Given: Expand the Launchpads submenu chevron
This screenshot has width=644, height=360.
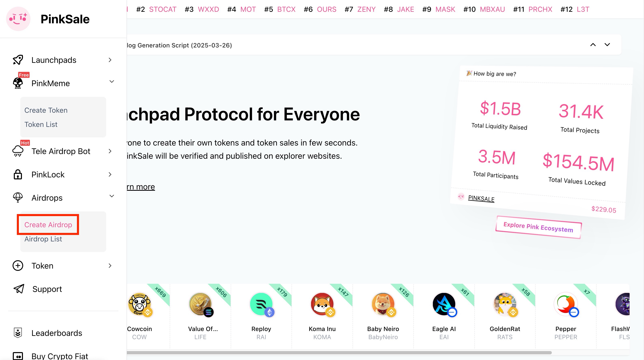Looking at the screenshot, I should pos(110,60).
